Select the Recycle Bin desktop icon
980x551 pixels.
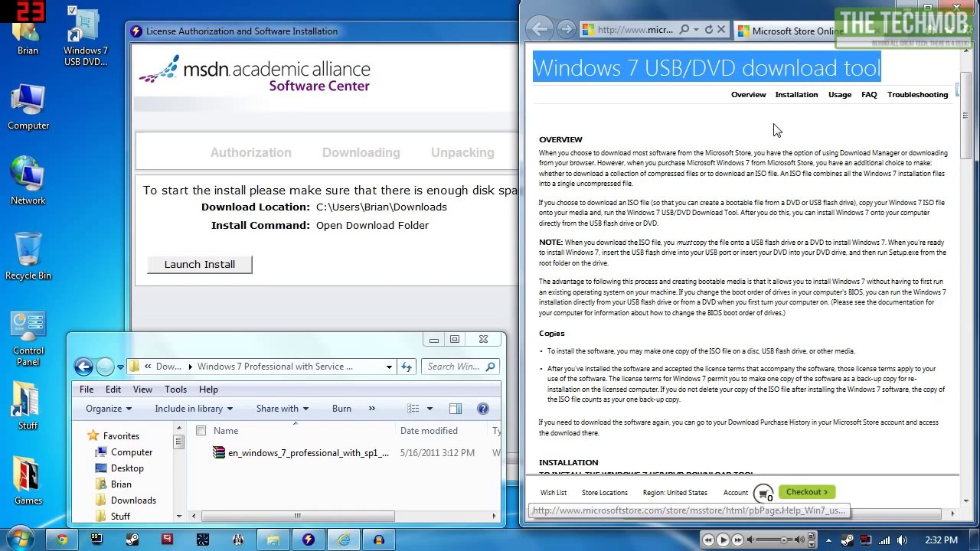pyautogui.click(x=28, y=256)
